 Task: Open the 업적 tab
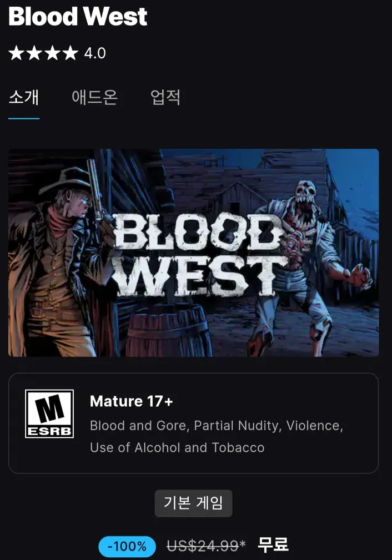[165, 97]
